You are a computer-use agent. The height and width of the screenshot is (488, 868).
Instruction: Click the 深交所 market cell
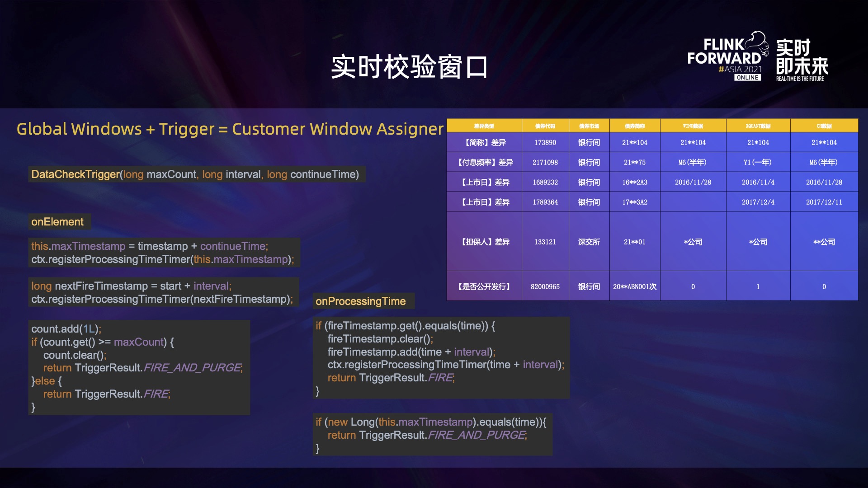tap(589, 242)
